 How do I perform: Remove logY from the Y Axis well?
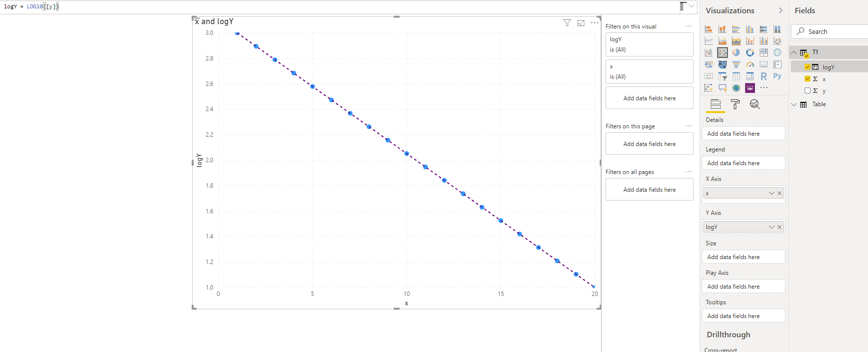click(x=780, y=227)
